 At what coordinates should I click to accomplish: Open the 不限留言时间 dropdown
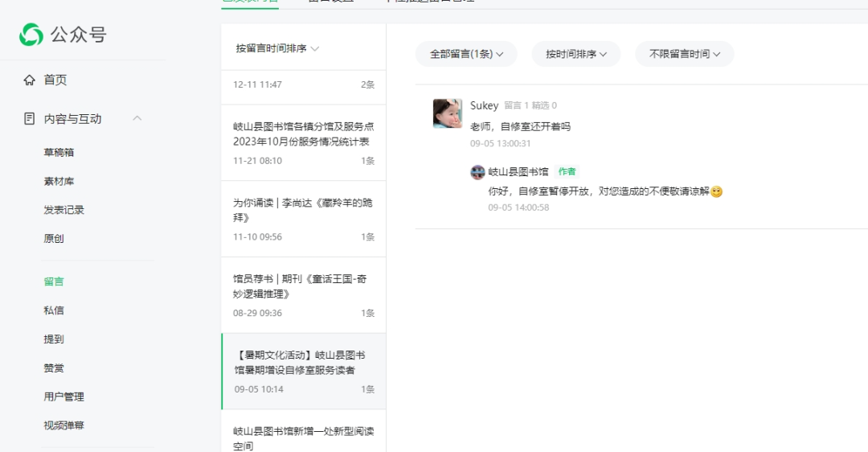(684, 54)
